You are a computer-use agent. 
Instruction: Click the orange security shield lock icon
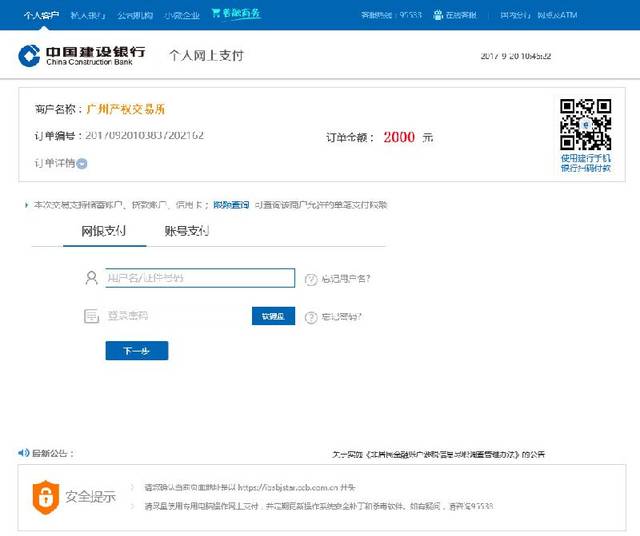pos(46,497)
